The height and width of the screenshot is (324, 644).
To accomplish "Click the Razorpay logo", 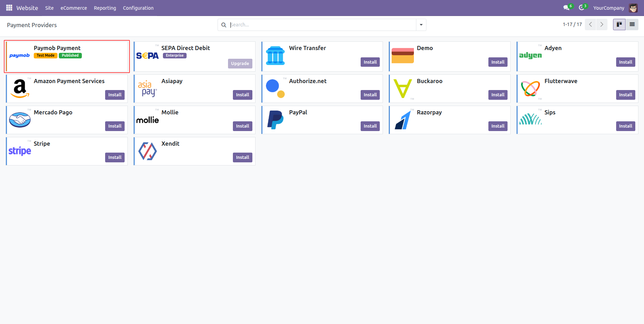I will click(403, 120).
